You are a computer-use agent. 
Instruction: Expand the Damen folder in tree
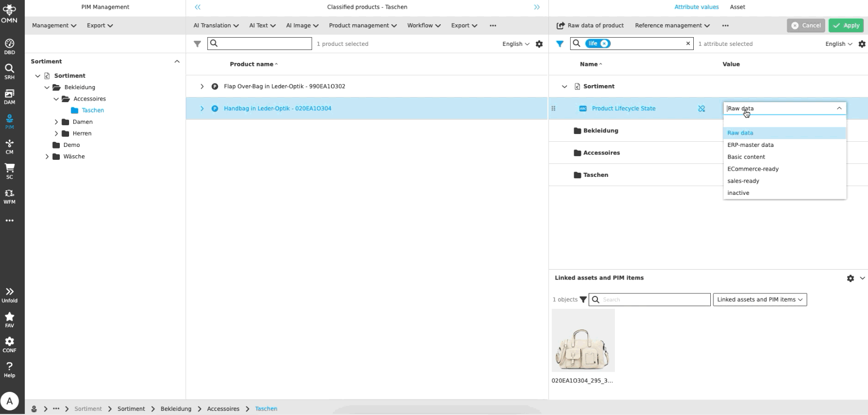[x=56, y=122]
